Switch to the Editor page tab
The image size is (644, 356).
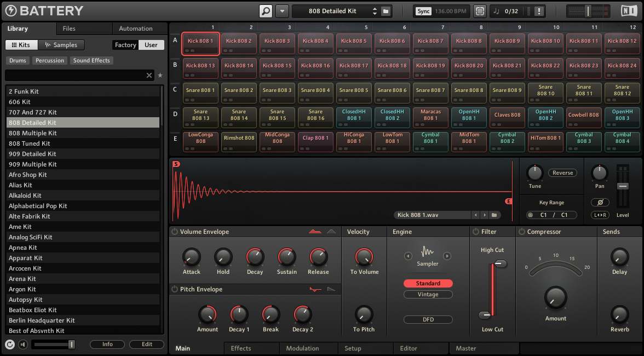pos(421,348)
